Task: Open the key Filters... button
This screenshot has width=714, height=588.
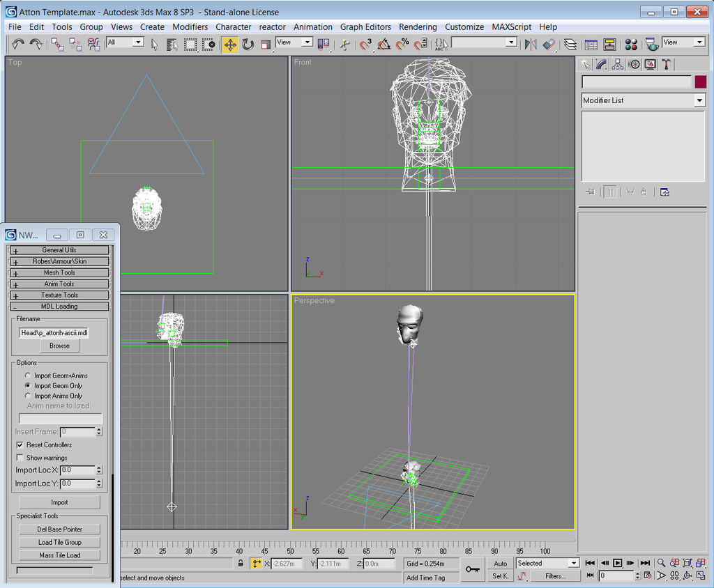Action: [x=555, y=575]
